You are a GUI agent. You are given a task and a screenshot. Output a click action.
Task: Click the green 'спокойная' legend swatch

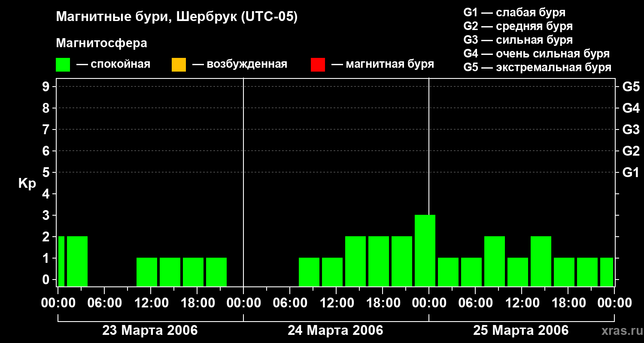[63, 65]
